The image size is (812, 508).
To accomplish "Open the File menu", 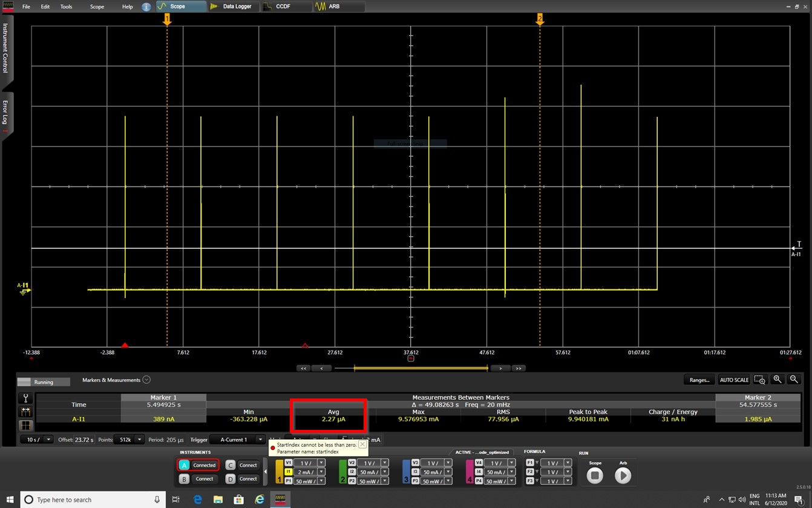I will click(x=26, y=7).
